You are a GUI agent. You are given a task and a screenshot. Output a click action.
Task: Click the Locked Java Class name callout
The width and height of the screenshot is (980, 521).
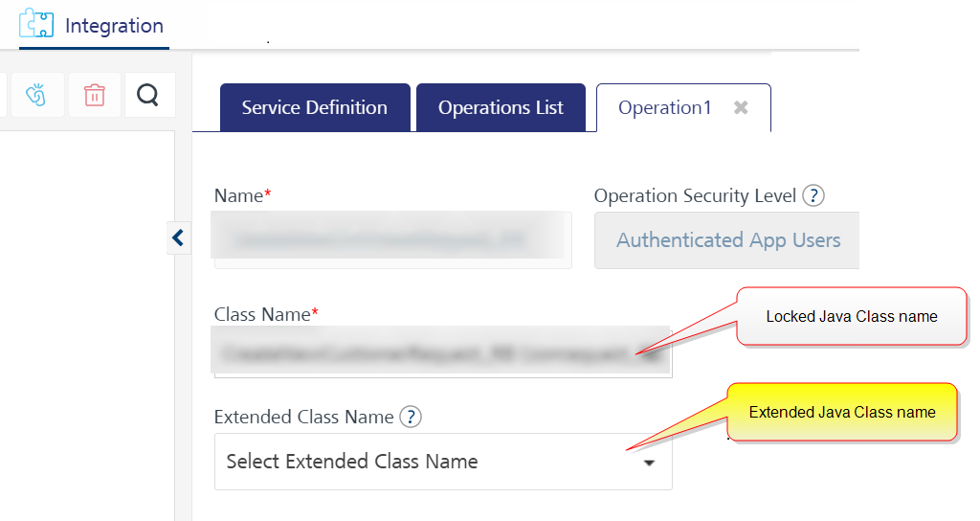[851, 316]
